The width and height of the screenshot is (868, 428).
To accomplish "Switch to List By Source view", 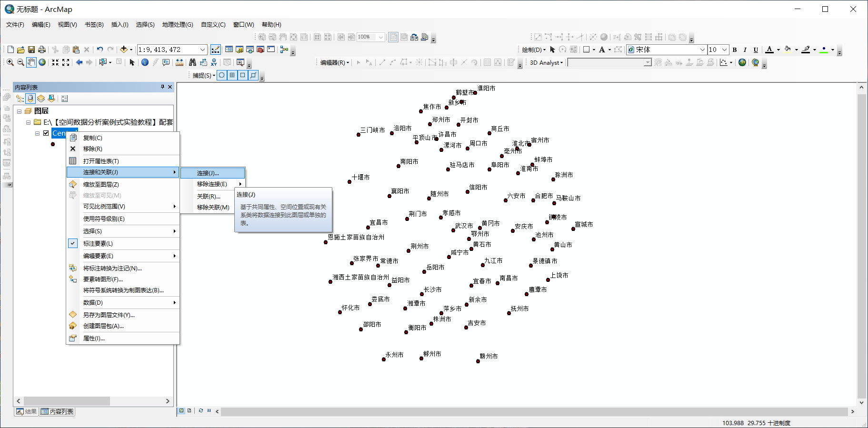I will pos(30,99).
